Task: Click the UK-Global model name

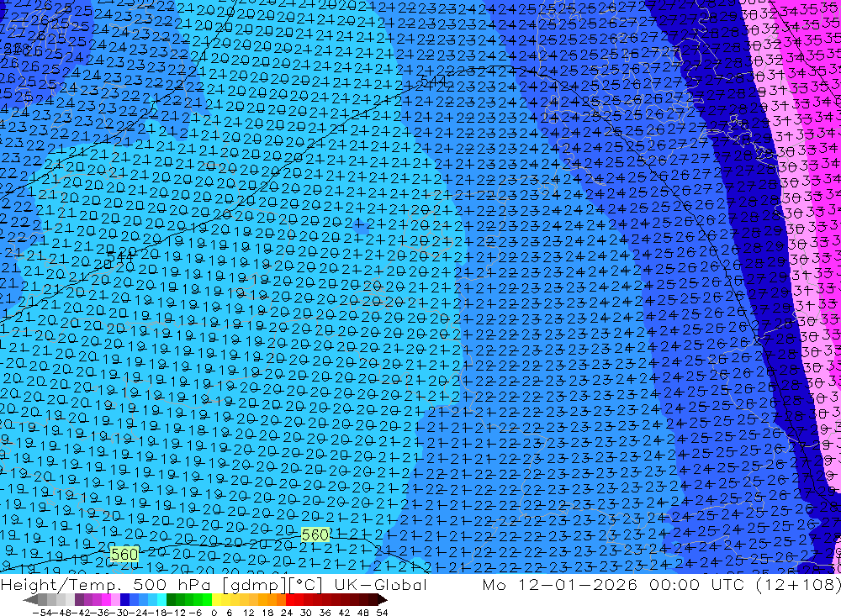Action: click(380, 584)
